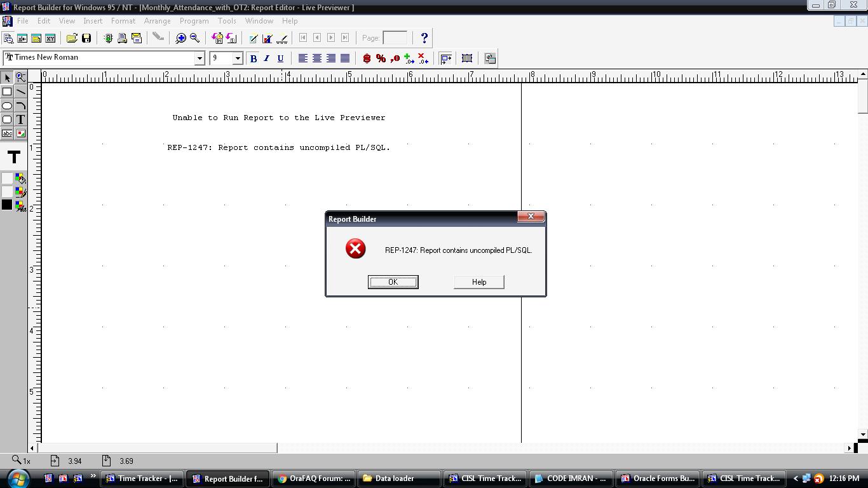Click Help in the error dialog
Image resolution: width=868 pixels, height=488 pixels.
pos(478,282)
